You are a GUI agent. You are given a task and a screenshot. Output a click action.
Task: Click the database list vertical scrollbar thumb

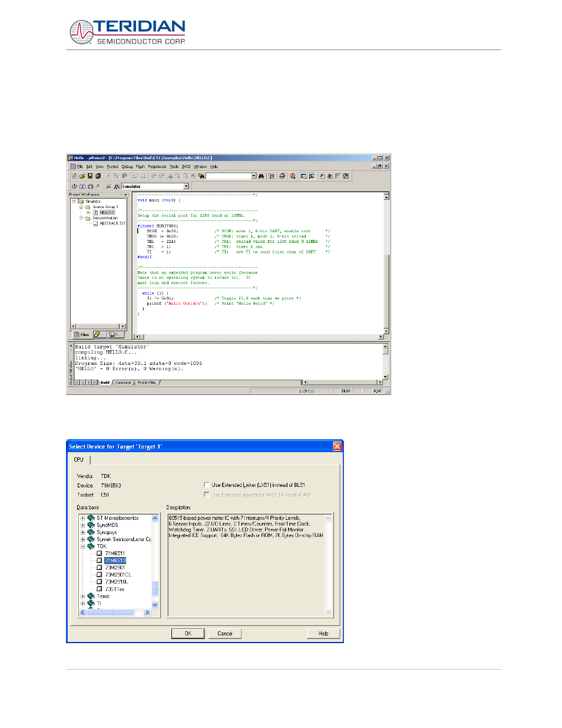tap(156, 588)
